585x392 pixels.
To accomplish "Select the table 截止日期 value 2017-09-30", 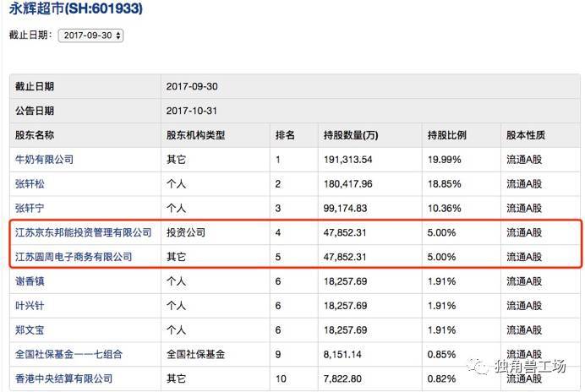I will tap(192, 86).
